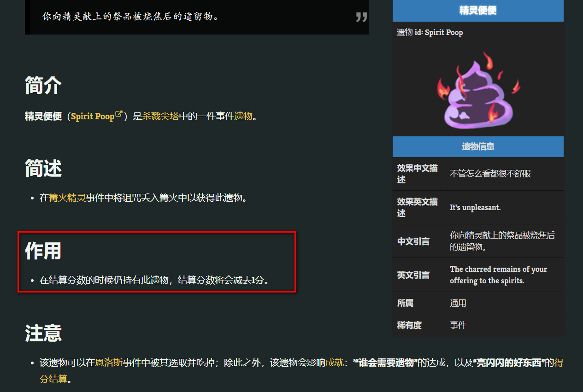Click the 注意 section heading
Screen dimensions: 583x392
[43, 333]
